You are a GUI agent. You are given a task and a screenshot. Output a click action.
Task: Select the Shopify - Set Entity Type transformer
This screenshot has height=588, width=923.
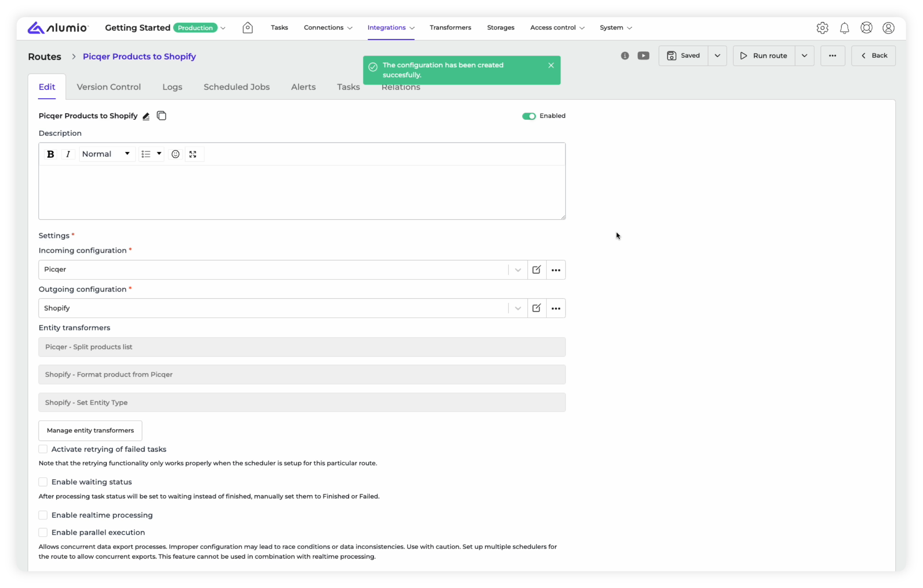pyautogui.click(x=302, y=402)
